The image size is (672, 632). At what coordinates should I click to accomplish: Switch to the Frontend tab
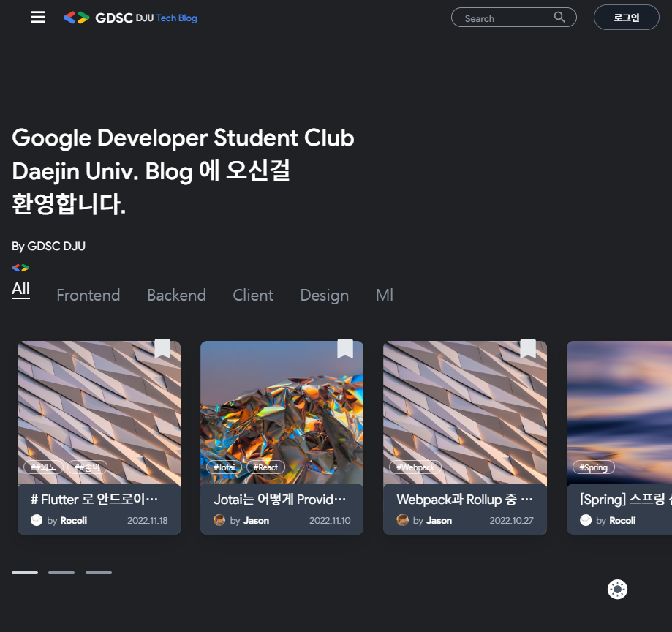point(88,296)
